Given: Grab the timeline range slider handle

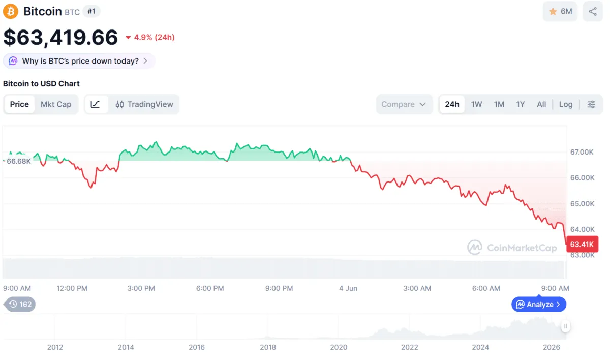Looking at the screenshot, I should tap(565, 326).
